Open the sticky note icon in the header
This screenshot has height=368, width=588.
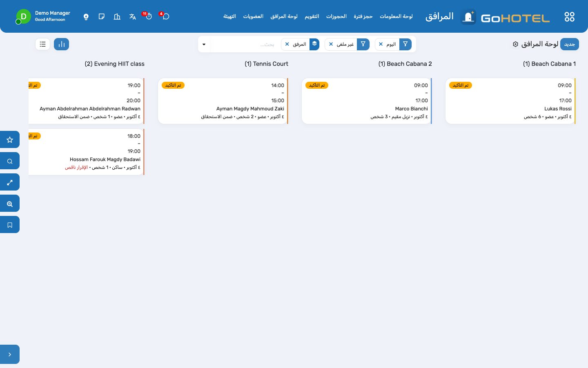click(x=102, y=17)
